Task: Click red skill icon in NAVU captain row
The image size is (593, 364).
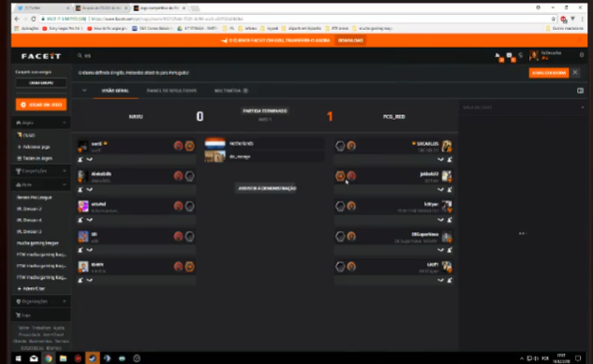Action: tap(178, 146)
